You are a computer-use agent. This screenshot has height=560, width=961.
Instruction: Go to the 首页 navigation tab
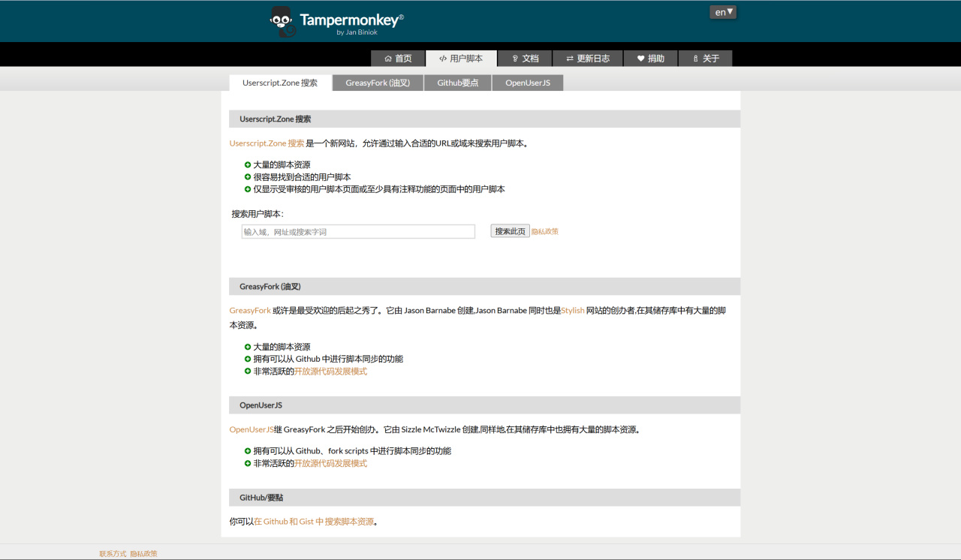[398, 59]
